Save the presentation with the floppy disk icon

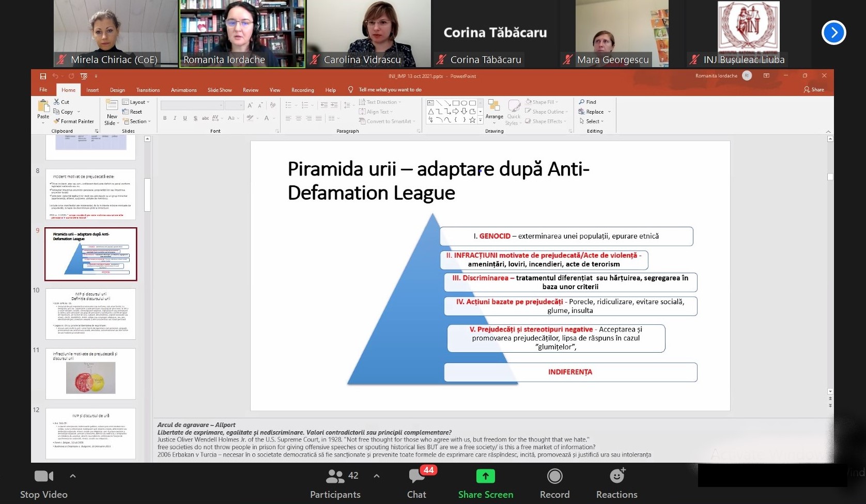click(43, 76)
